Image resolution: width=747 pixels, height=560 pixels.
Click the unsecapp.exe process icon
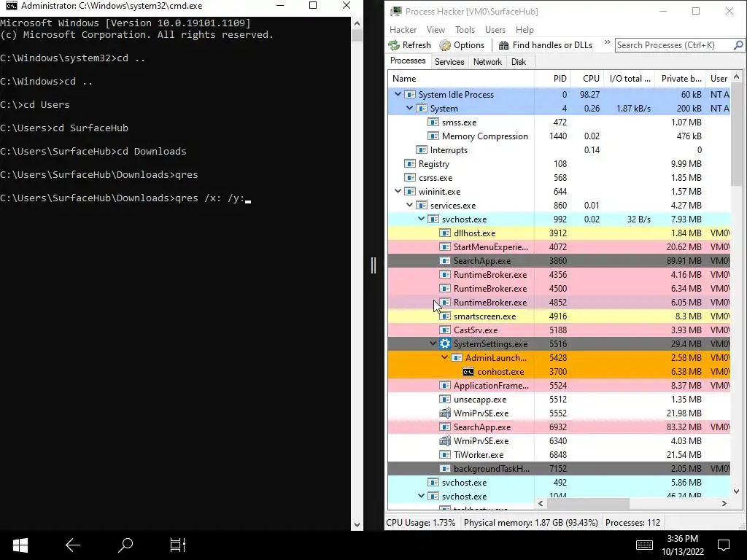coord(445,400)
